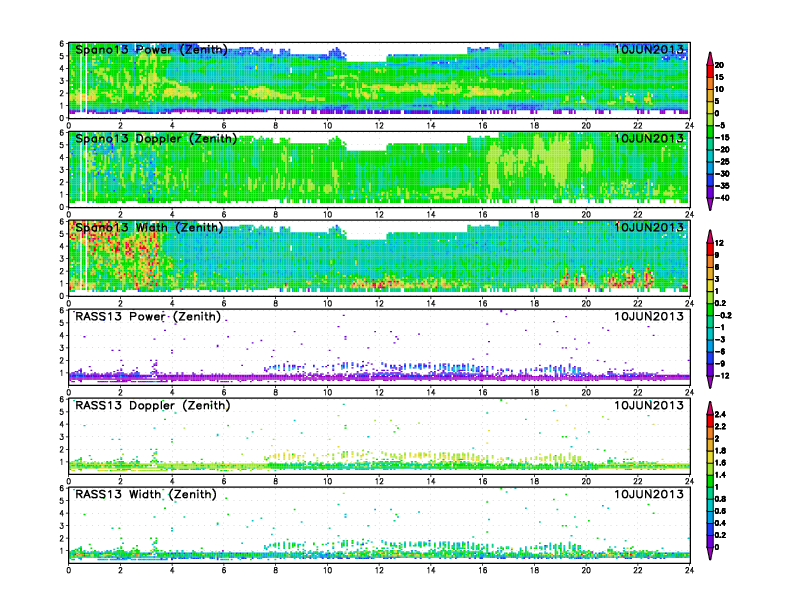Click hour 4 tick under RASS13 Doppler panel
The height and width of the screenshot is (612, 792).
[x=172, y=481]
